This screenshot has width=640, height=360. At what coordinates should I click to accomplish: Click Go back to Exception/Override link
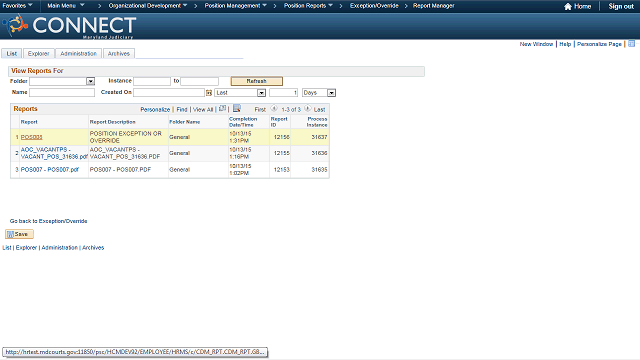point(49,221)
